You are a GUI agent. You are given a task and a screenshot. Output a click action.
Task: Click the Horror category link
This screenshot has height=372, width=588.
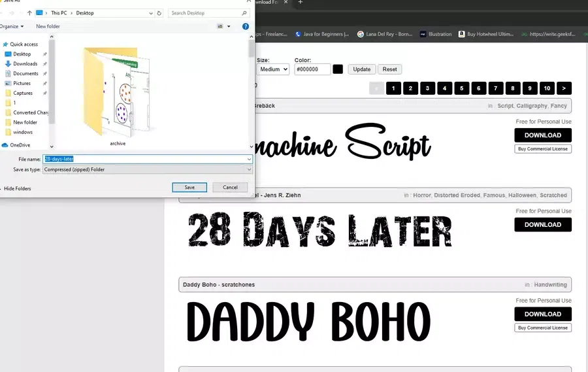coord(422,195)
